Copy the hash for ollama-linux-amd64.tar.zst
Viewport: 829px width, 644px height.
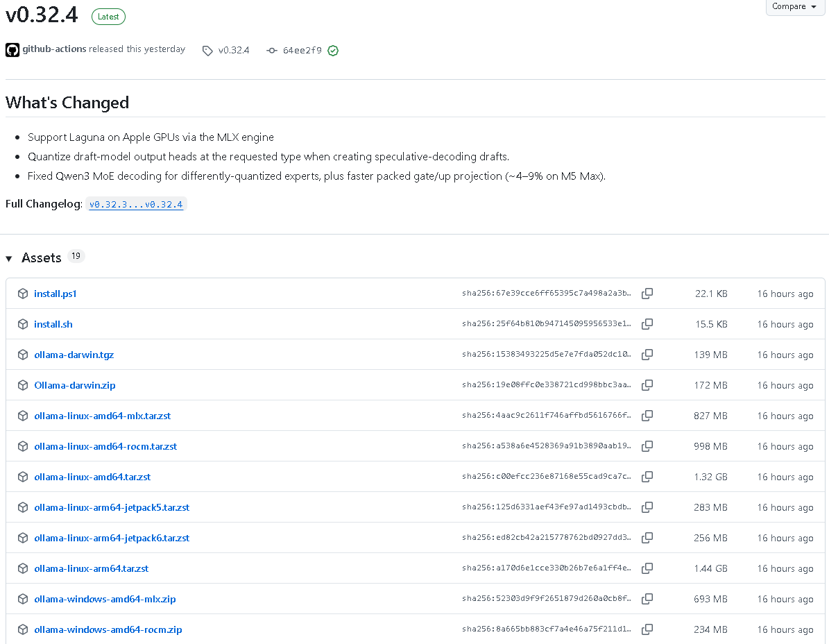coord(647,477)
